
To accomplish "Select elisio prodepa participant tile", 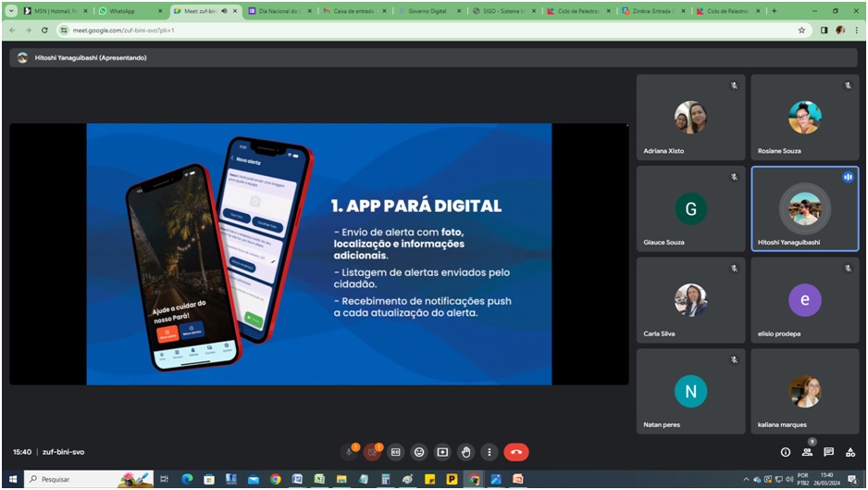I will (804, 300).
